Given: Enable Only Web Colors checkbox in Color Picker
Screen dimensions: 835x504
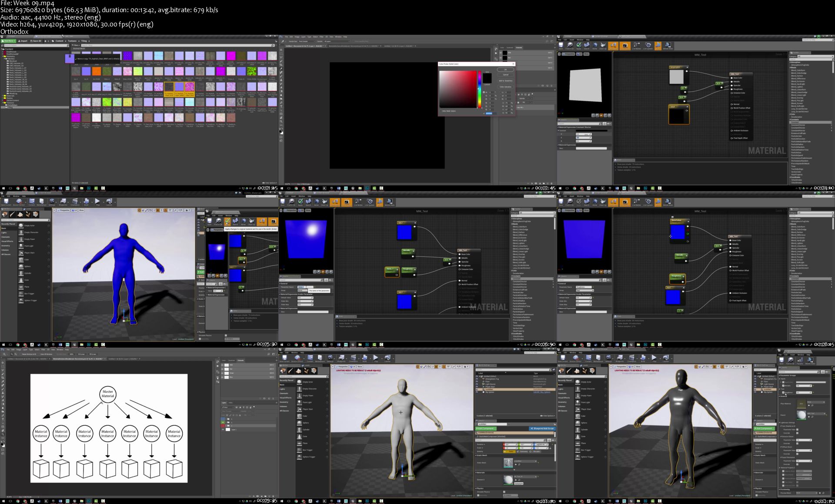Looking at the screenshot, I should pyautogui.click(x=441, y=111).
